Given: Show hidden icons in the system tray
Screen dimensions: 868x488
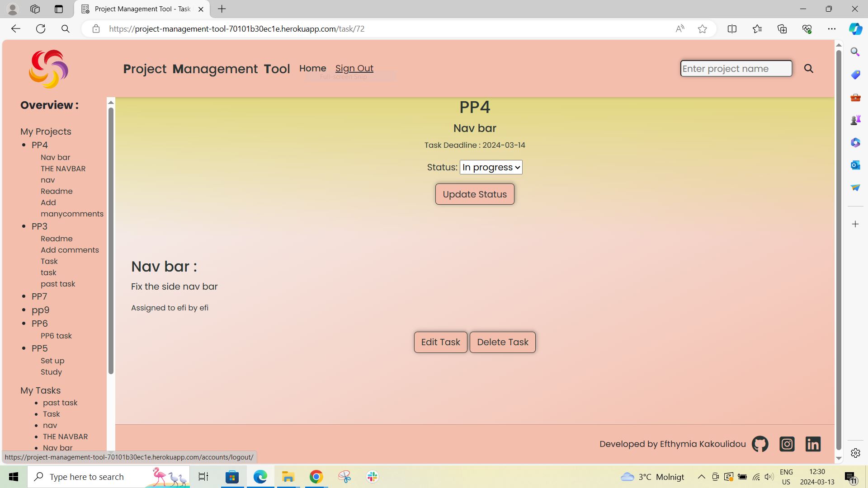Looking at the screenshot, I should [701, 476].
